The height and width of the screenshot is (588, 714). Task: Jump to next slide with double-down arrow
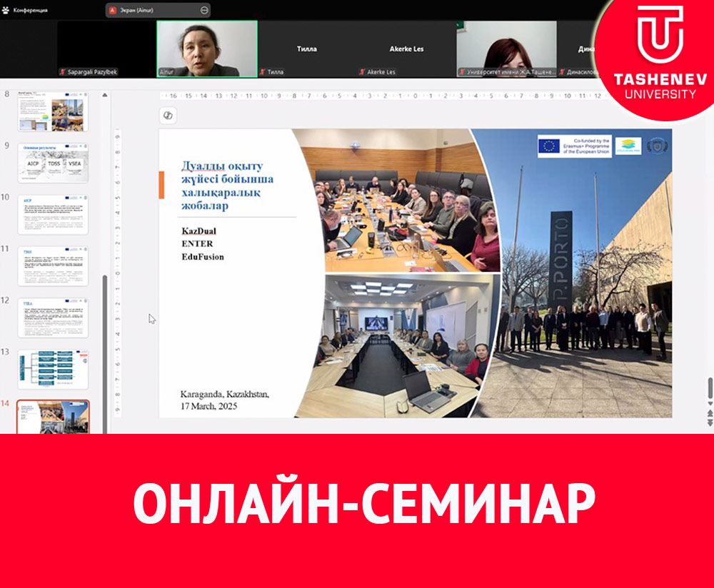[709, 422]
